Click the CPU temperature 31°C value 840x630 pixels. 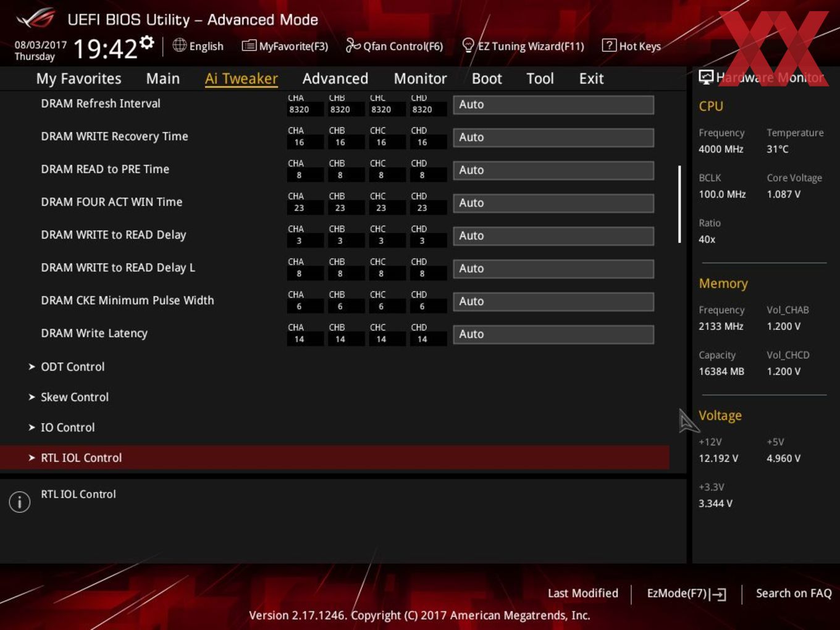click(x=778, y=149)
